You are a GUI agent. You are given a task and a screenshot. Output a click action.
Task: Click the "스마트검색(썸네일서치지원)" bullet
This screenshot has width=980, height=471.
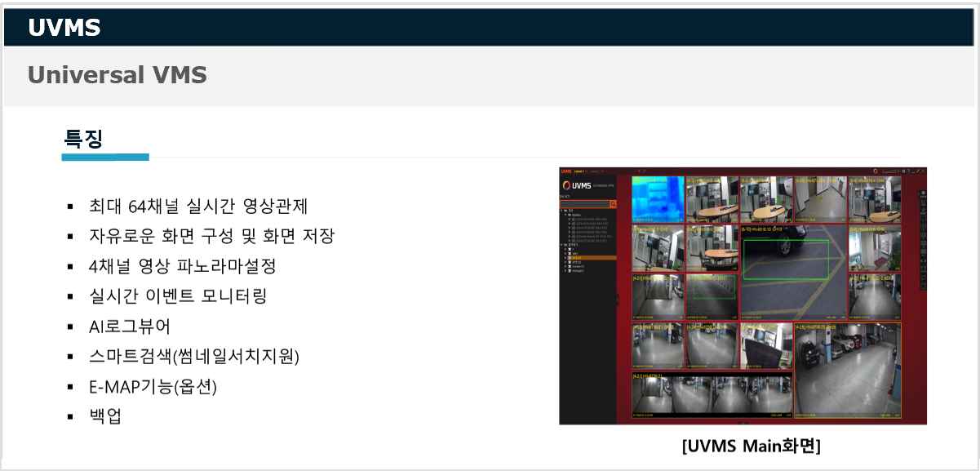click(194, 356)
